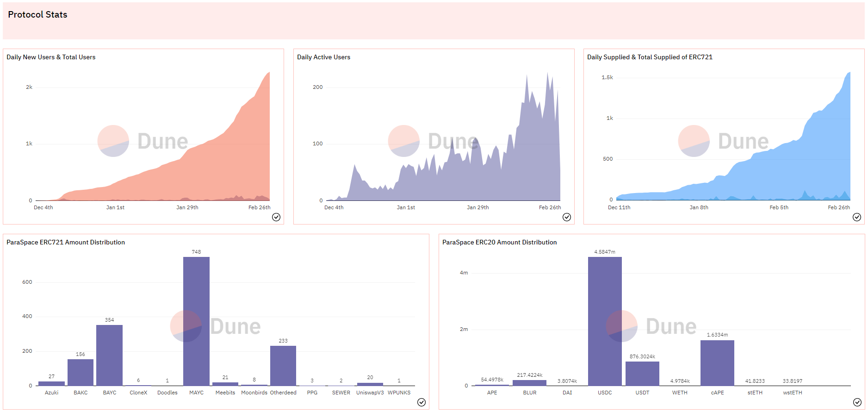The width and height of the screenshot is (868, 412).
Task: Click the MAYC bar with value 748
Action: pyautogui.click(x=196, y=321)
